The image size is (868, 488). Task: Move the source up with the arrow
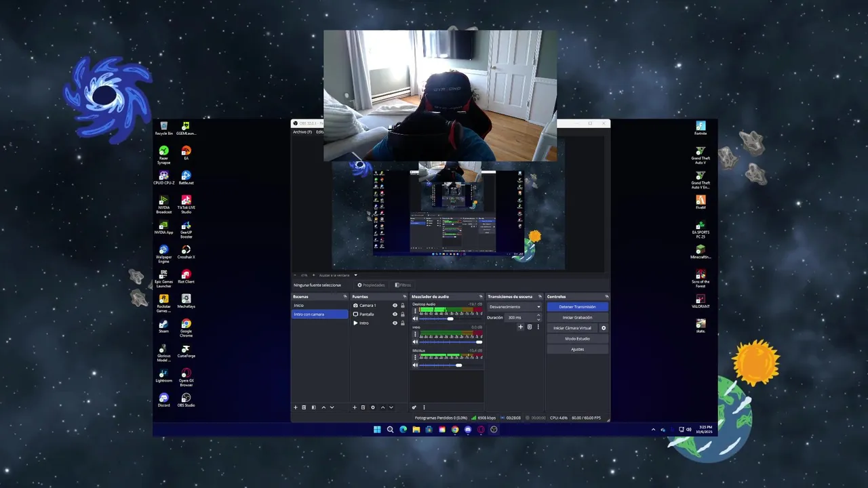(382, 407)
